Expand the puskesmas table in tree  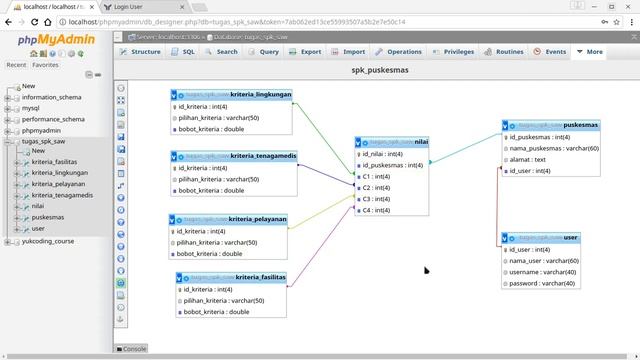tap(17, 218)
